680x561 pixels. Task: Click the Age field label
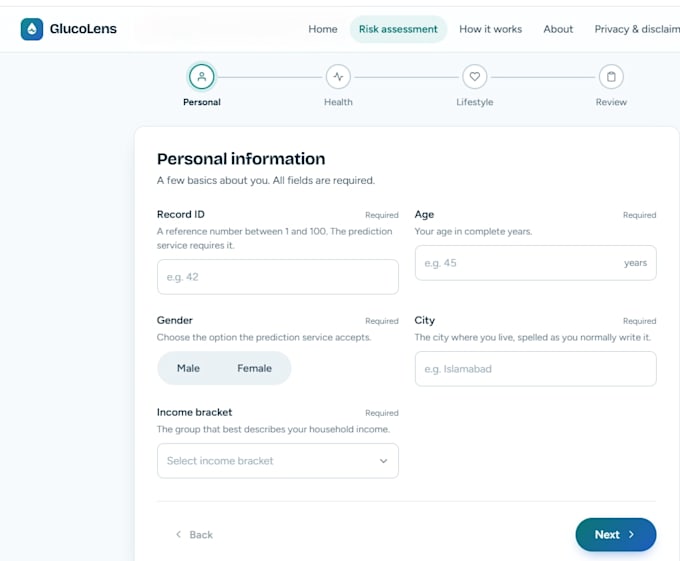[424, 214]
